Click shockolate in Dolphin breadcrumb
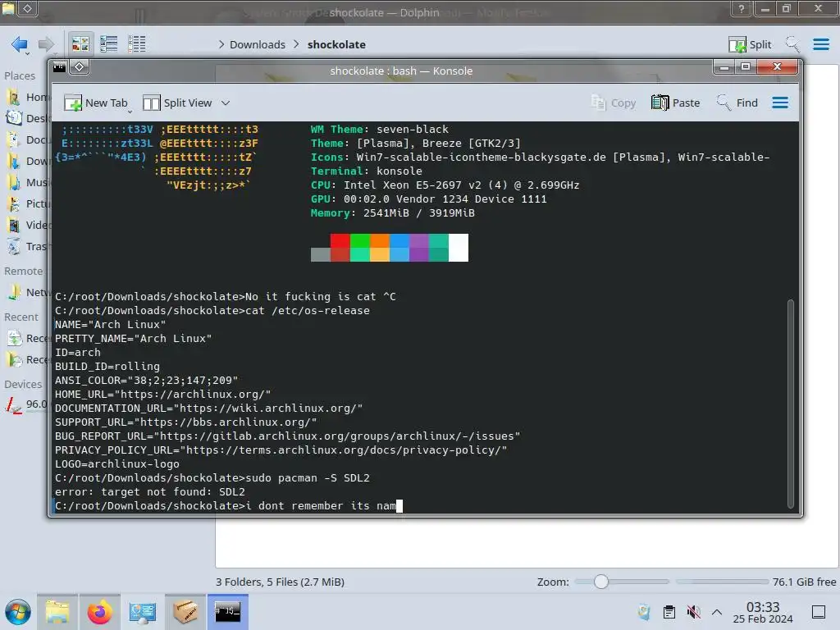Viewport: 840px width, 630px height. pyautogui.click(x=336, y=44)
